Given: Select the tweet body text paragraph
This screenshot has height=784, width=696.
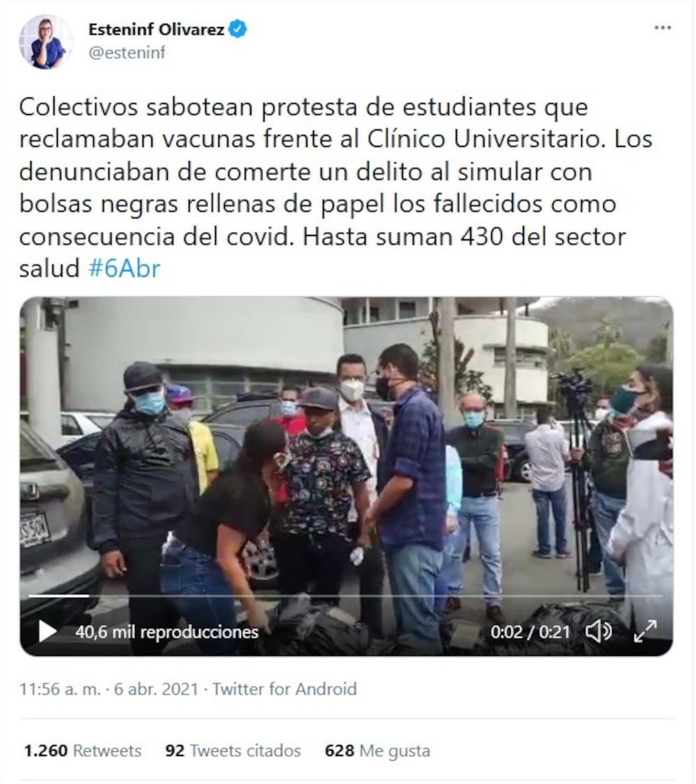Looking at the screenshot, I should 335,187.
